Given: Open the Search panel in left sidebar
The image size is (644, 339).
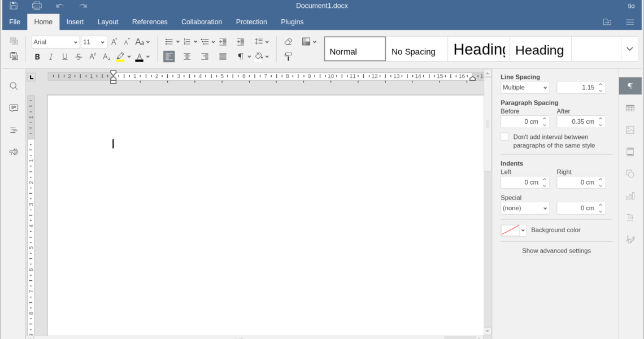Looking at the screenshot, I should (x=14, y=86).
